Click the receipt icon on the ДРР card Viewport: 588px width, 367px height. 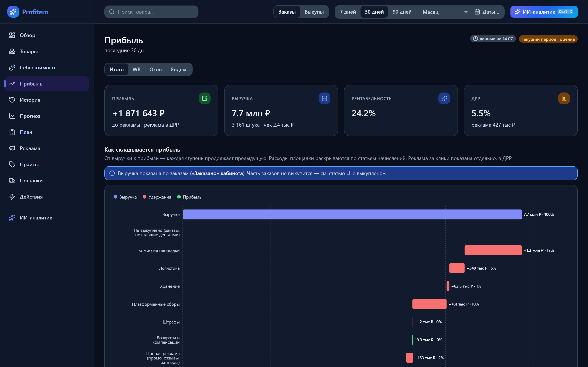[x=564, y=98]
